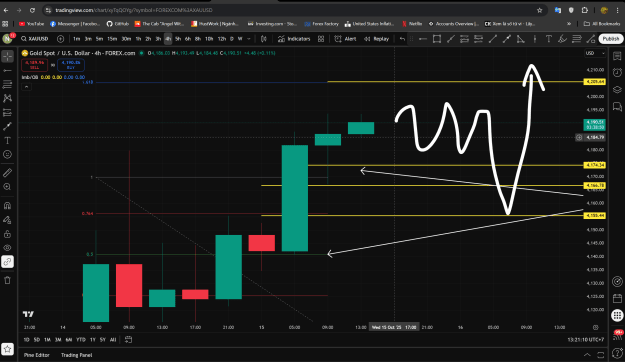This screenshot has height=362, width=625.
Task: Open the forecasting and measurement tools
Action: pyautogui.click(x=8, y=112)
